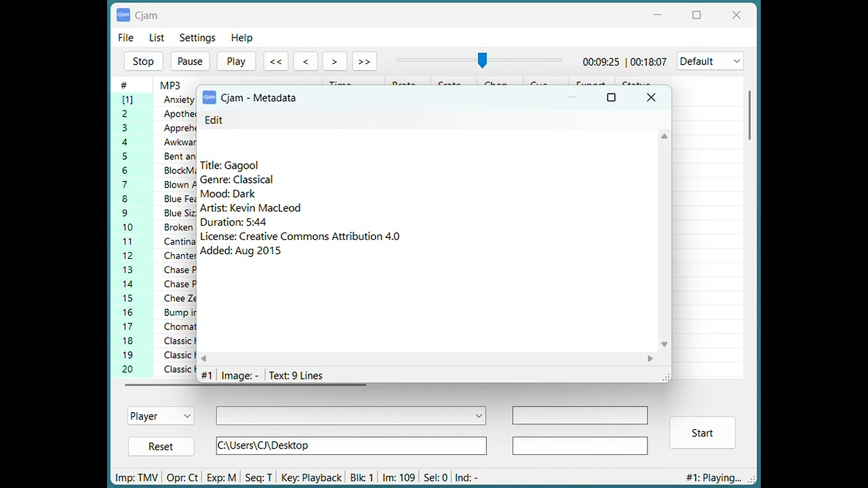The image size is (868, 488).
Task: Click the upper empty field left of Start
Action: 580,415
